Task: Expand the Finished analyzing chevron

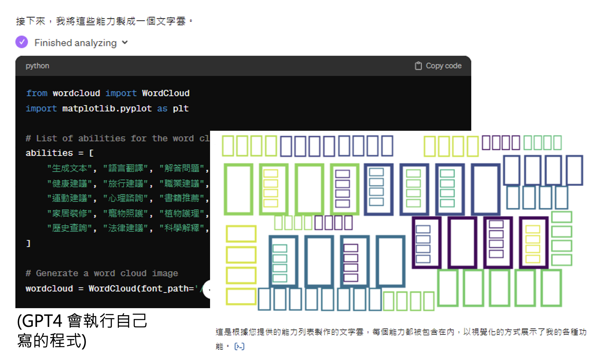Action: [x=125, y=43]
